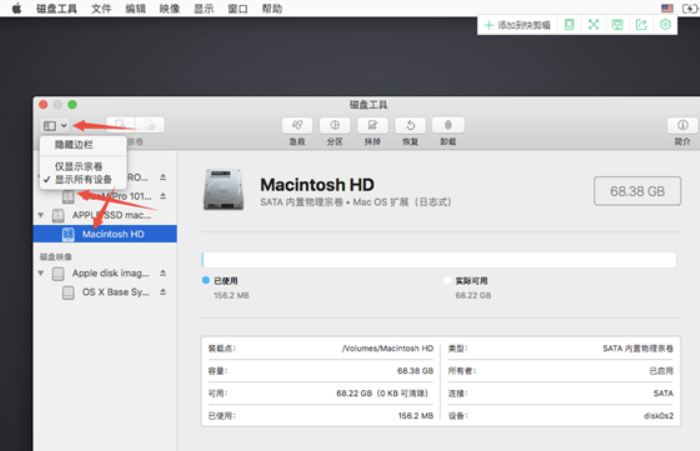Eject the volume ending in Pro 101...
Viewport: 700px width, 451px height.
(x=163, y=196)
